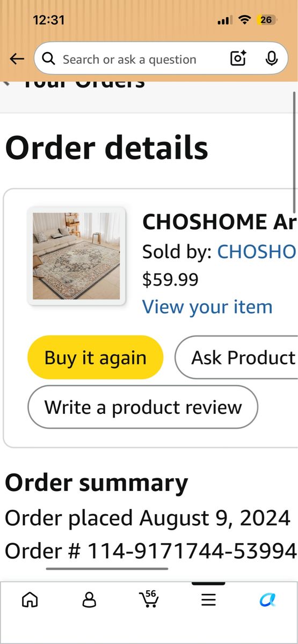Tap the back arrow icon
The height and width of the screenshot is (644, 298).
click(17, 59)
